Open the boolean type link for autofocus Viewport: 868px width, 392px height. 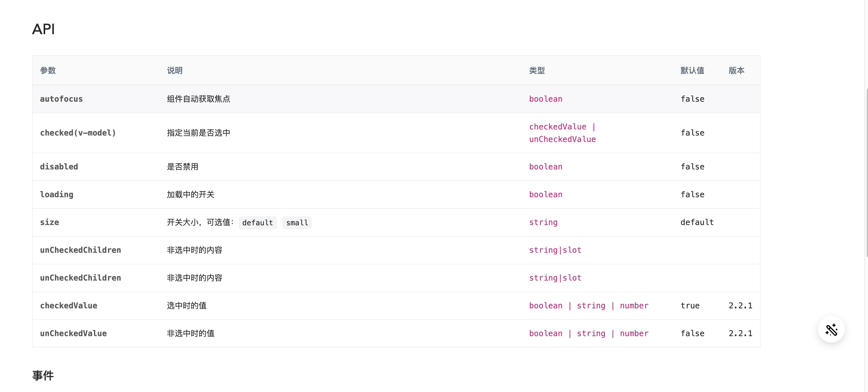pos(545,99)
